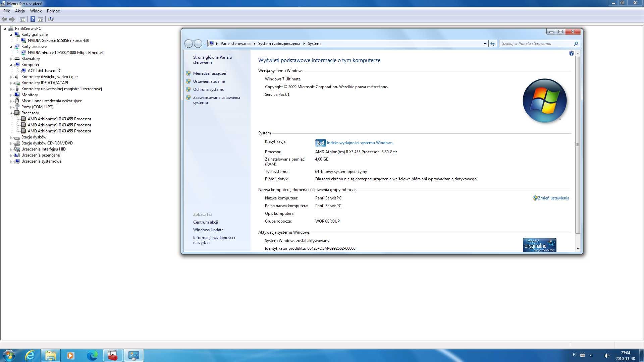Screen dimensions: 644x362
Task: Open Zaawansowane ustawienia systemu link
Action: pyautogui.click(x=216, y=100)
